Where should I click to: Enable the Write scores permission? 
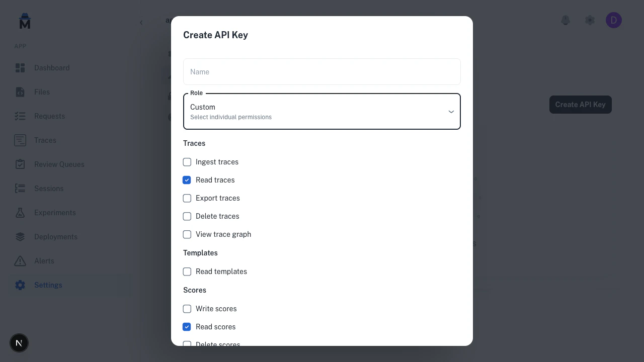(x=187, y=309)
